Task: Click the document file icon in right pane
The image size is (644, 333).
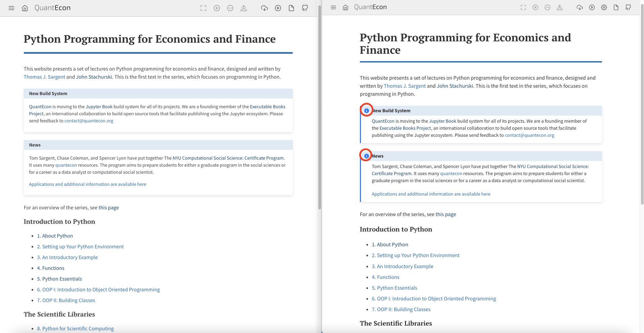Action: [616, 7]
